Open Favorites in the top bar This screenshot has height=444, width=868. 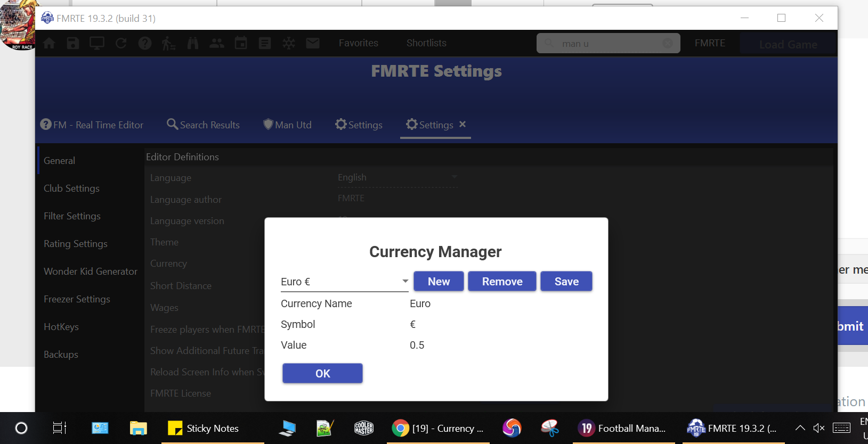[359, 43]
